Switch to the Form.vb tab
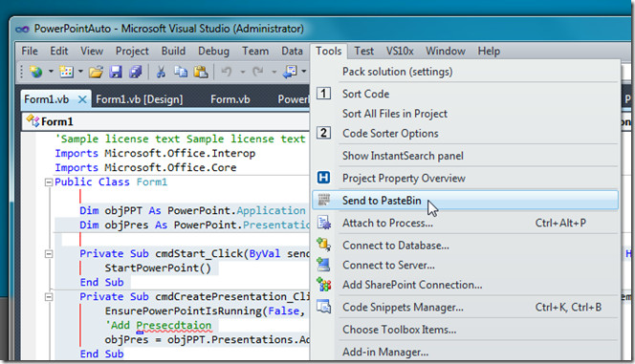635x364 pixels. click(x=230, y=99)
